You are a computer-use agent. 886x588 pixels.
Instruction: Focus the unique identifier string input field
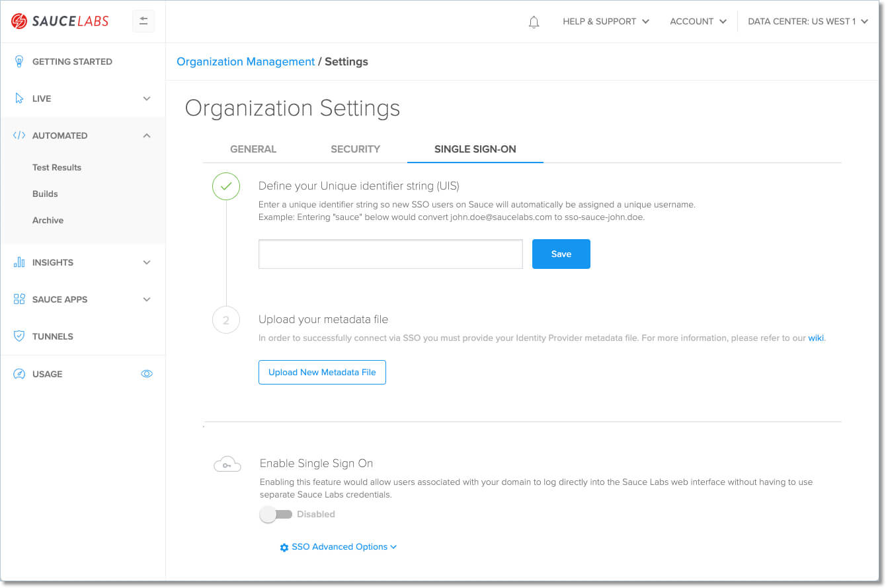(391, 254)
